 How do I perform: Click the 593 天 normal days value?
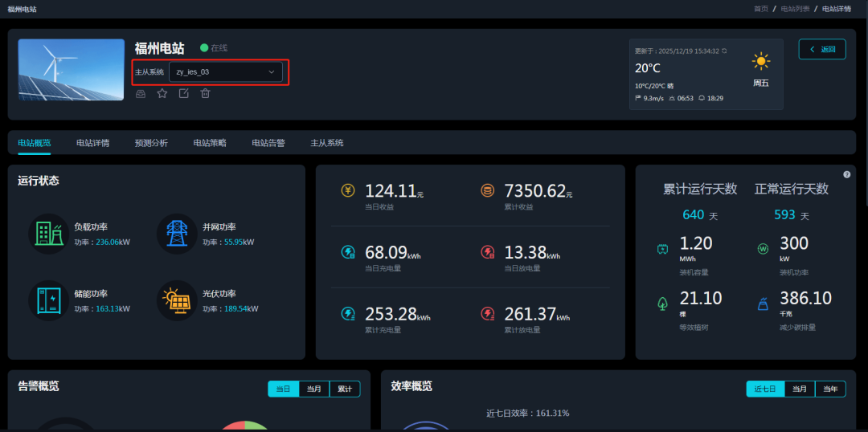pos(792,215)
